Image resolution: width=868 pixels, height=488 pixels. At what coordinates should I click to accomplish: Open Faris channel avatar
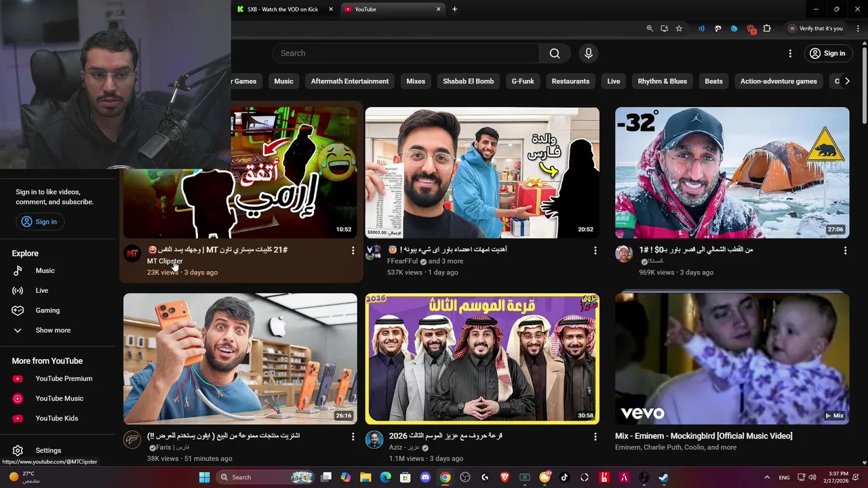point(132,440)
